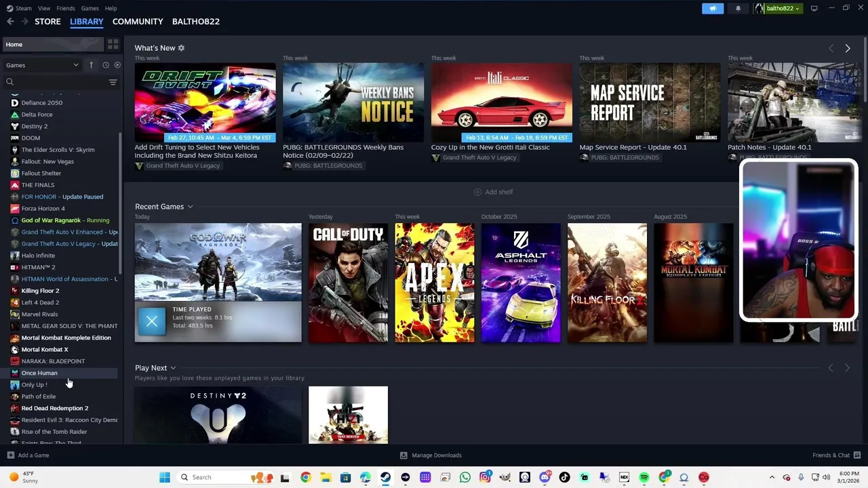Open Apex Legends cover
This screenshot has height=488, width=868.
point(434,283)
